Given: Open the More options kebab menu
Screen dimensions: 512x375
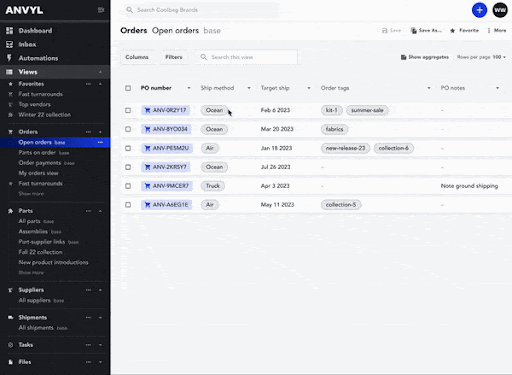Looking at the screenshot, I should [x=489, y=31].
